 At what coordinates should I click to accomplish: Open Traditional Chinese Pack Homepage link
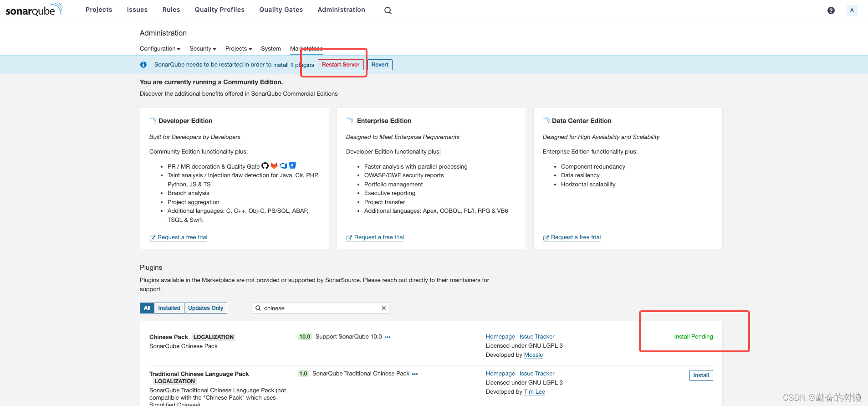[500, 374]
